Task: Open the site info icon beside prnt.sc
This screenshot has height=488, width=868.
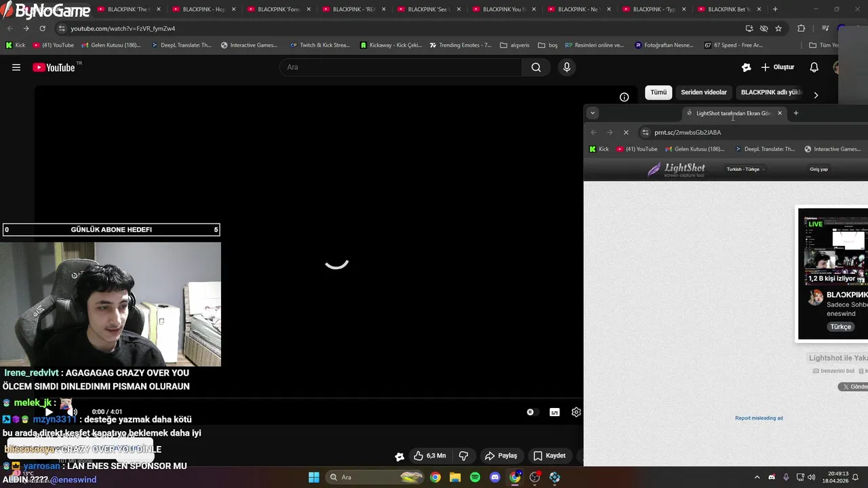Action: point(646,133)
